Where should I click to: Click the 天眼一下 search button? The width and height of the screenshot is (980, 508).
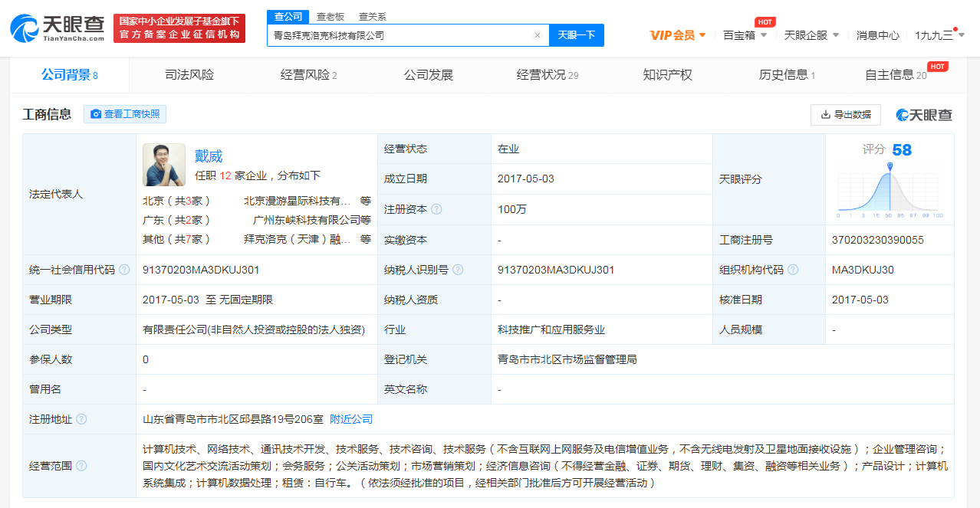pos(577,35)
